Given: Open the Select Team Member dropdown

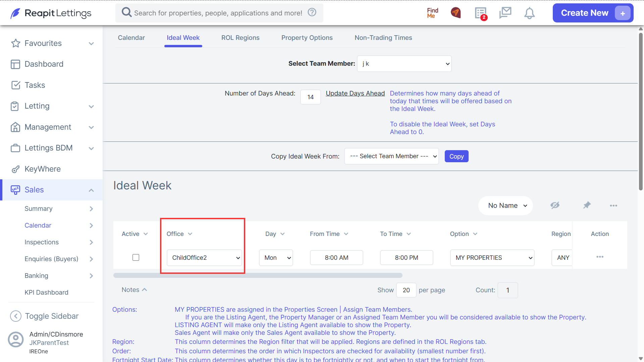Looking at the screenshot, I should [x=404, y=64].
